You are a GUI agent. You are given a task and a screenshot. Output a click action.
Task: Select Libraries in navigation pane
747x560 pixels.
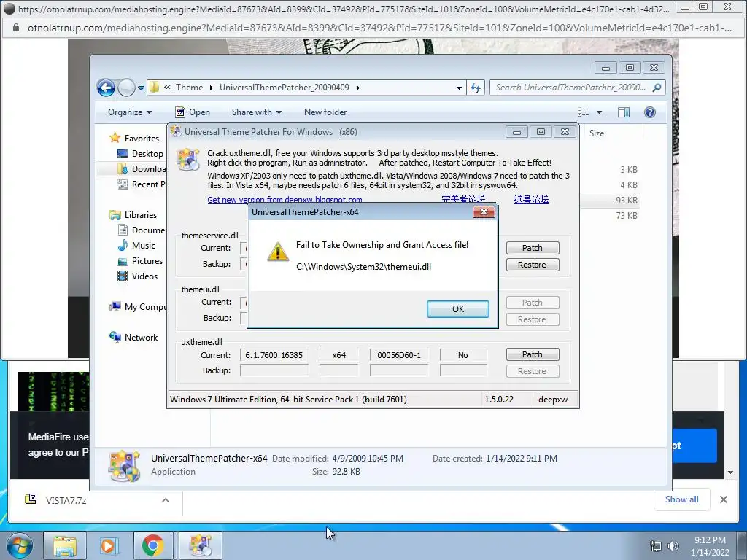pos(141,215)
